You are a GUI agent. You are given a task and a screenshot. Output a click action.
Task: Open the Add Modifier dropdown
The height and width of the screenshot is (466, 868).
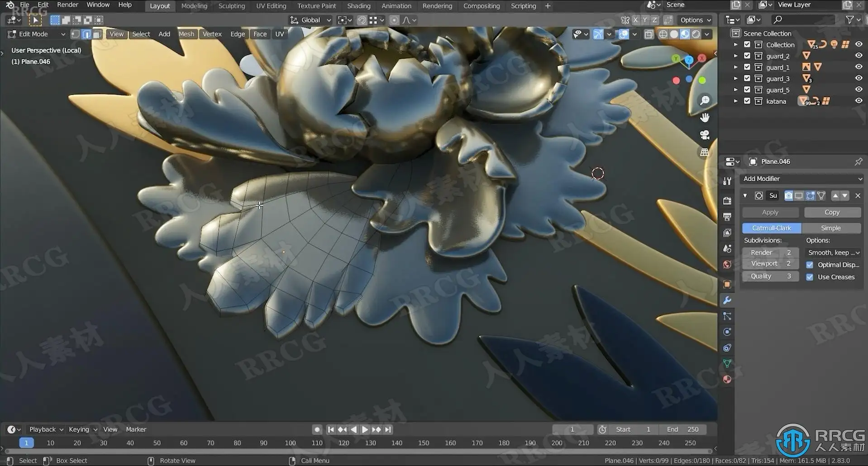click(802, 179)
